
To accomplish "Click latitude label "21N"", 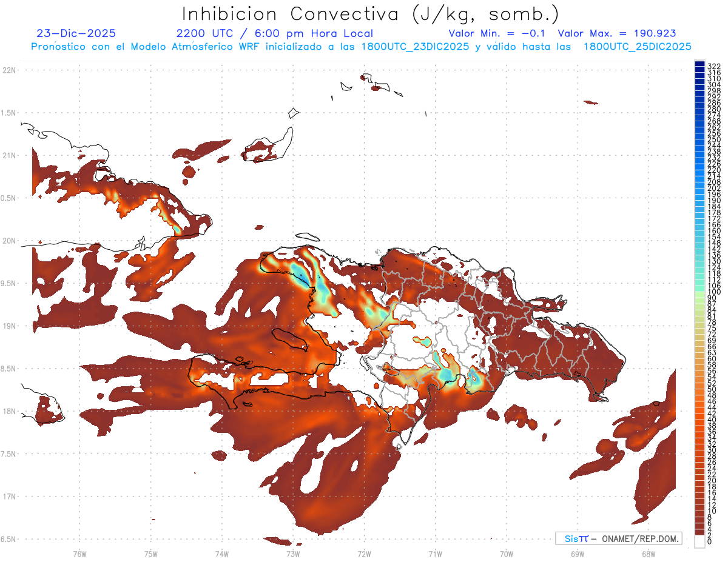I will tap(9, 155).
